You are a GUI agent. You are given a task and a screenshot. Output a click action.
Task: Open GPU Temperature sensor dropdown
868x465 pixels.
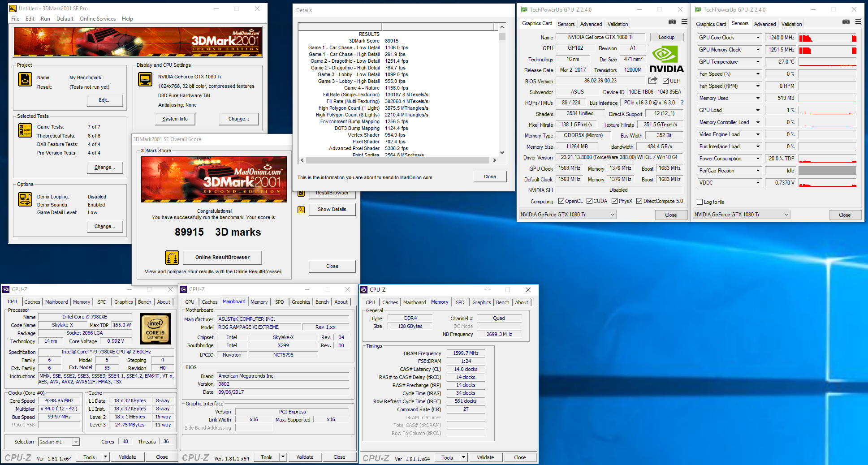click(x=758, y=62)
